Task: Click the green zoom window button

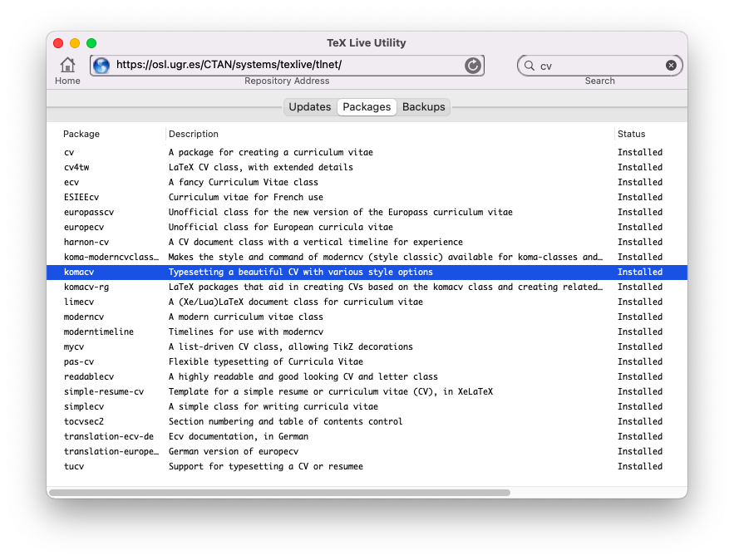Action: click(91, 43)
